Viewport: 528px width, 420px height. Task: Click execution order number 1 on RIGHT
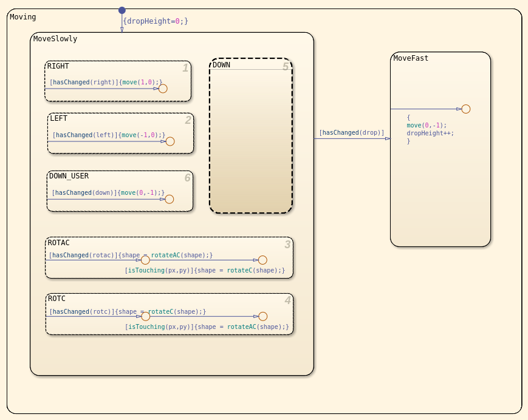(185, 68)
